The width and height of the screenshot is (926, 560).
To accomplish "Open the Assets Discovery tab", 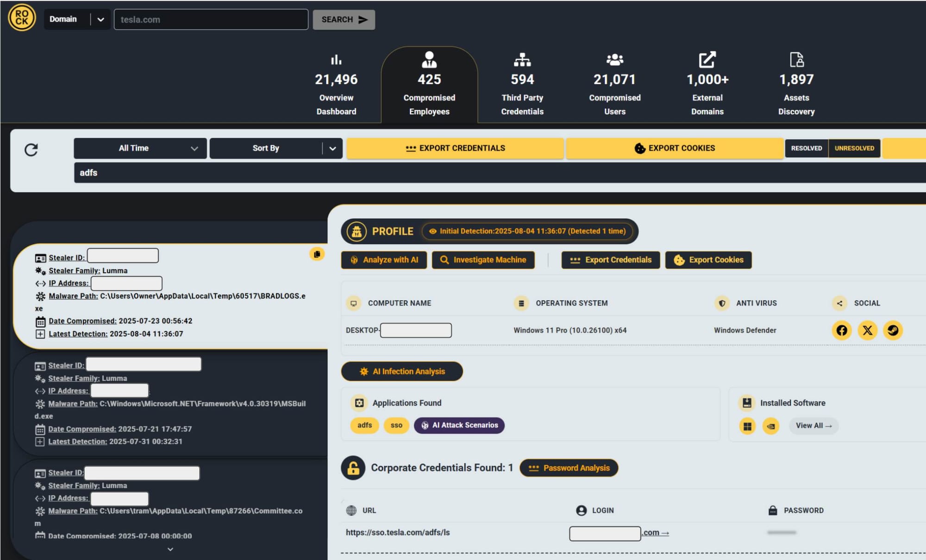I will click(796, 85).
